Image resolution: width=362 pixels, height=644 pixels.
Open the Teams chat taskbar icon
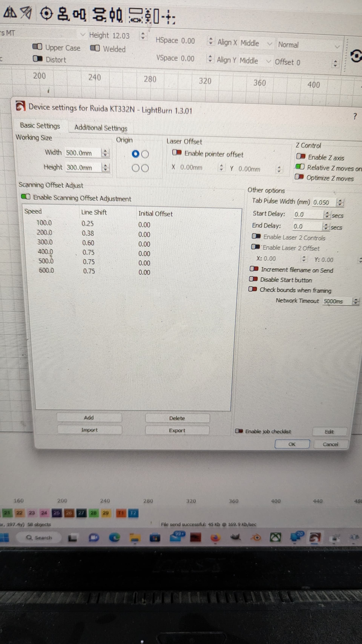click(x=94, y=538)
